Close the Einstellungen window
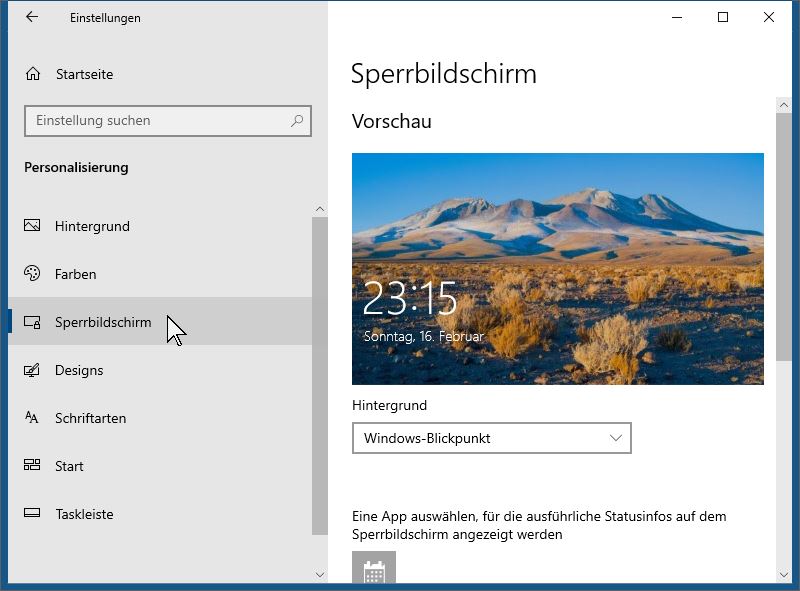 [769, 17]
